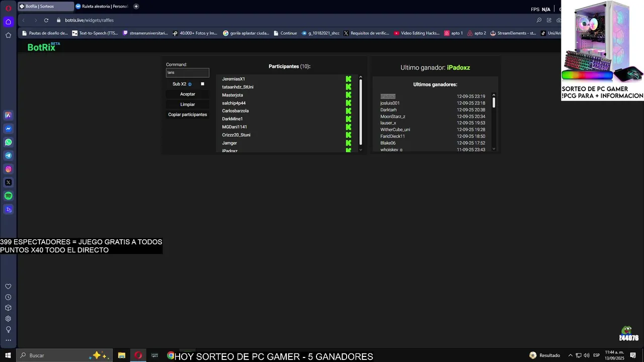Open Opera settings gear icon
644x362 pixels.
[x=8, y=319]
